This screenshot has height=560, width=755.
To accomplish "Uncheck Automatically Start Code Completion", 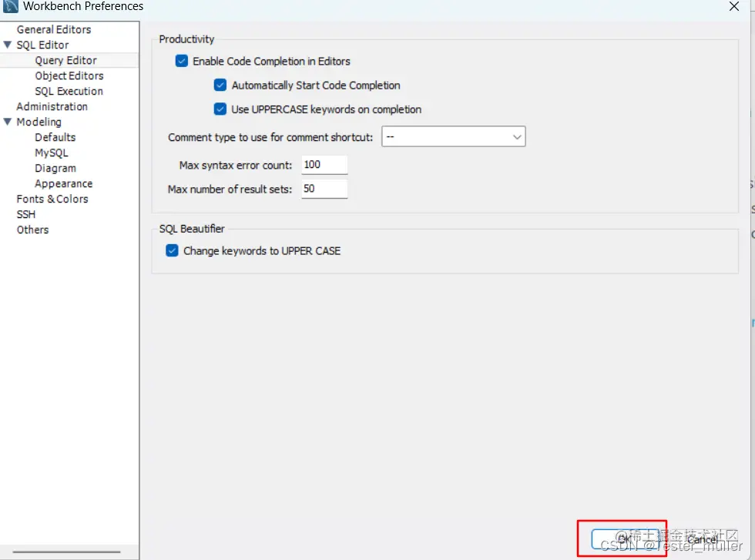I will click(x=220, y=86).
